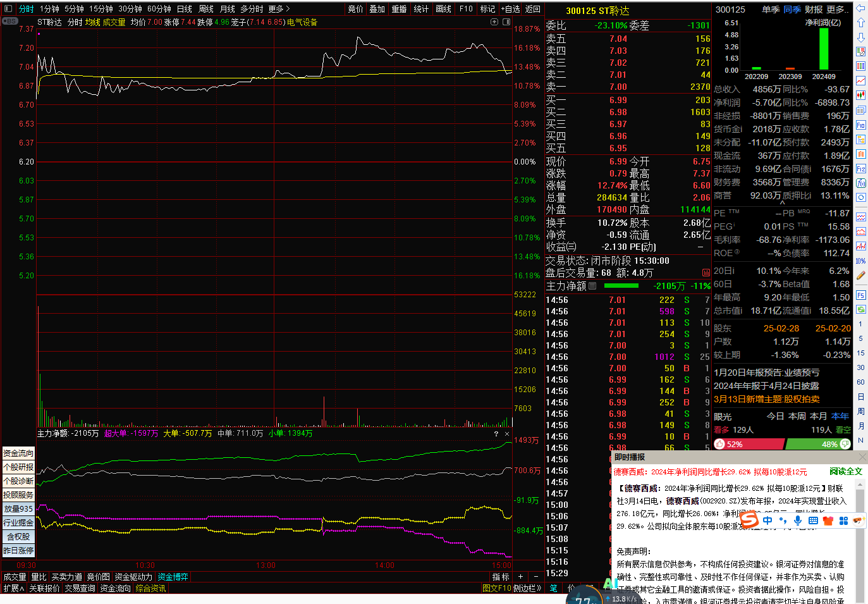Click the pencil drawing tool icon
Viewport: 868px width, 604px height.
(x=860, y=276)
